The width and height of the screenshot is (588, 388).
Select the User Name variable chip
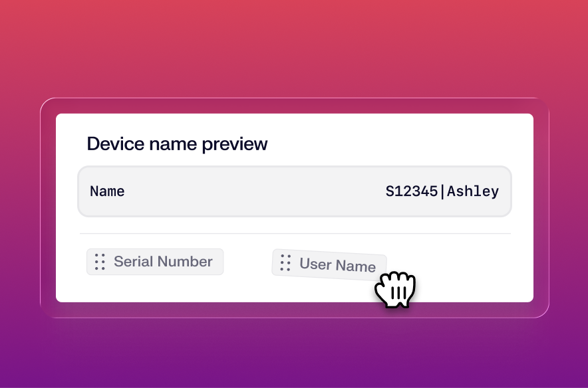329,263
